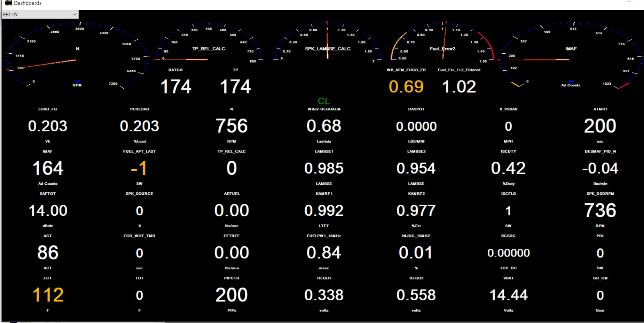Click the %Load unit label
This screenshot has height=323, width=644.
coord(140,141)
